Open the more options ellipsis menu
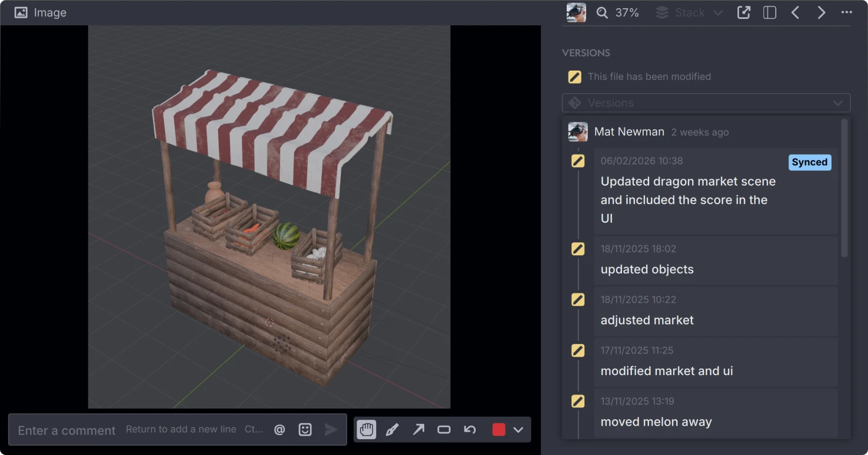Screen dimensions: 868x455 [x=846, y=12]
